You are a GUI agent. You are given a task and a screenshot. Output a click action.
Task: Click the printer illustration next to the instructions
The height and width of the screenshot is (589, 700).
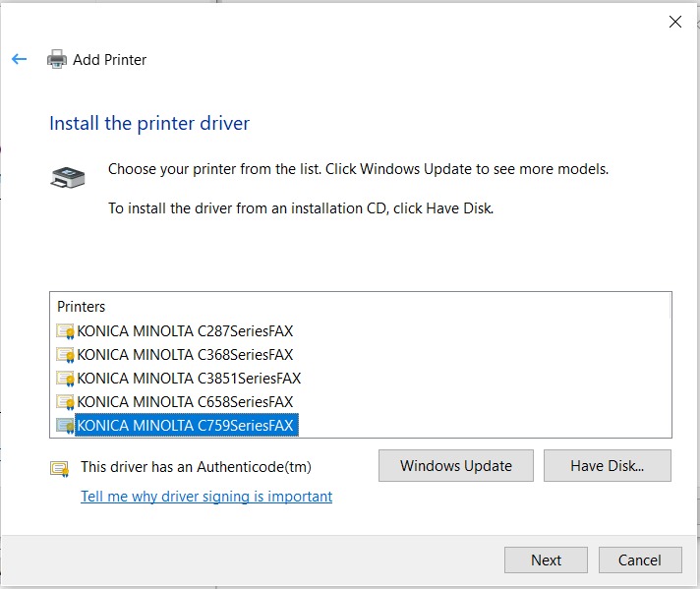(68, 178)
